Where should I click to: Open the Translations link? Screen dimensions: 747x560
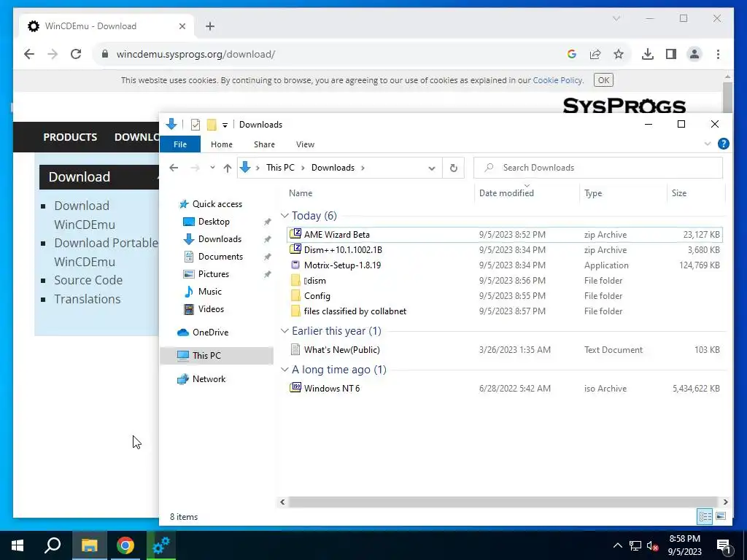coord(88,299)
